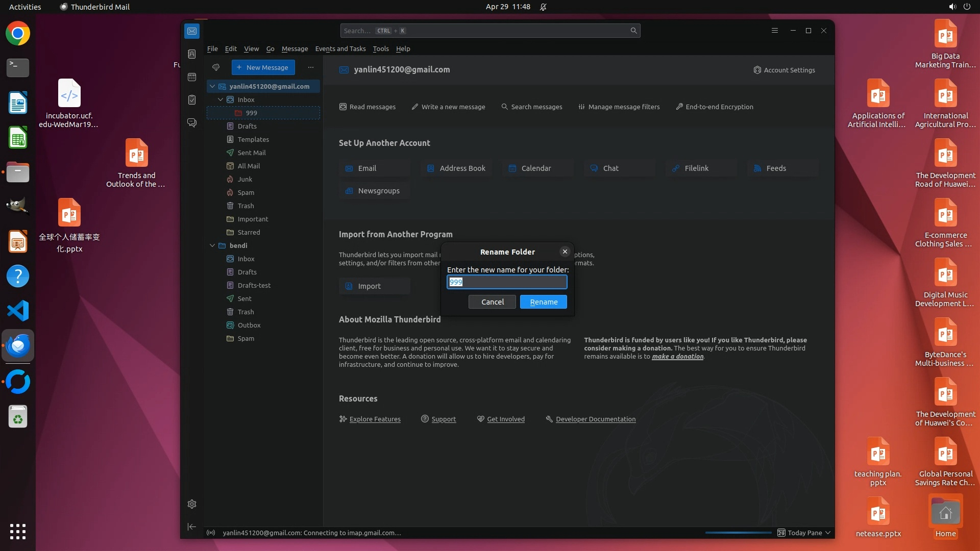
Task: Click the activity progress bar in status bar
Action: 738,533
